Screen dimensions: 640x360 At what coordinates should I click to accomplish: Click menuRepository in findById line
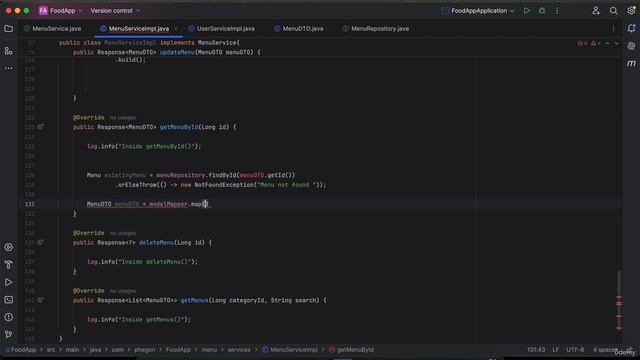click(x=180, y=175)
